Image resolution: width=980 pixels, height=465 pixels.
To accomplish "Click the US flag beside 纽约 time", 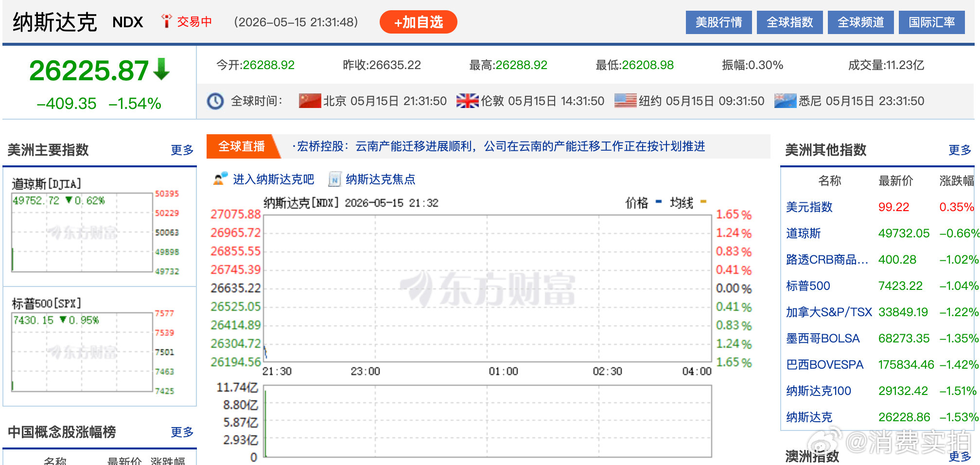I will pos(626,101).
